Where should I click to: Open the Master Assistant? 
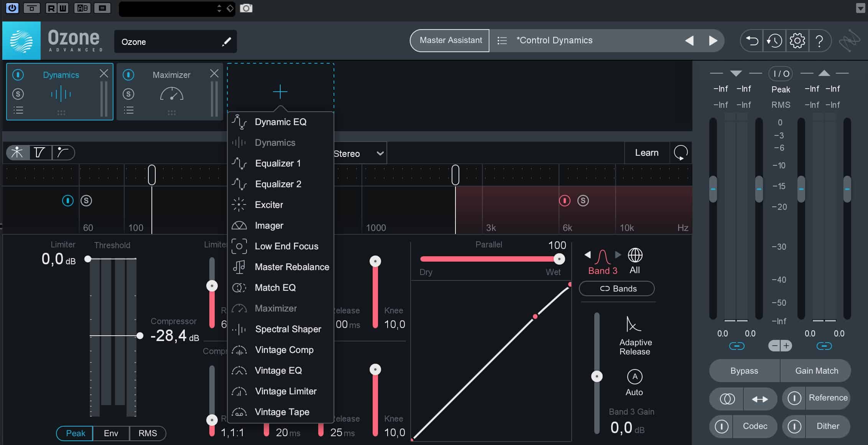tap(450, 40)
